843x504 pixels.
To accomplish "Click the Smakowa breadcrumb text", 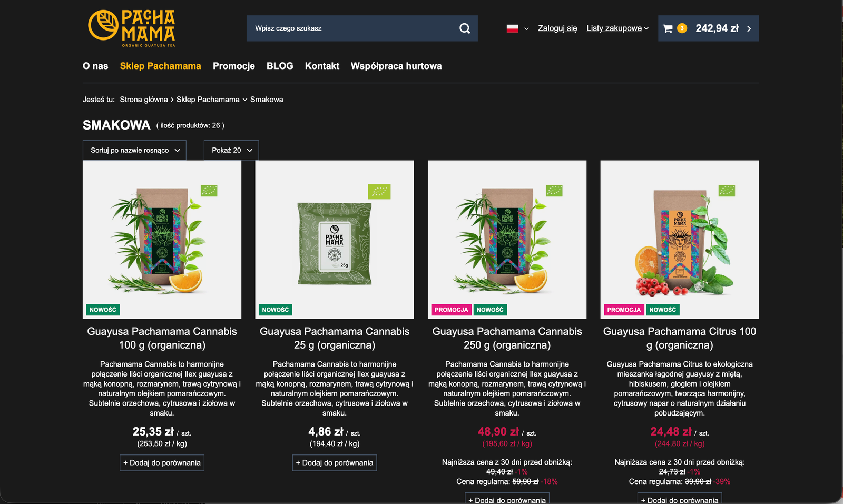I will tap(267, 100).
